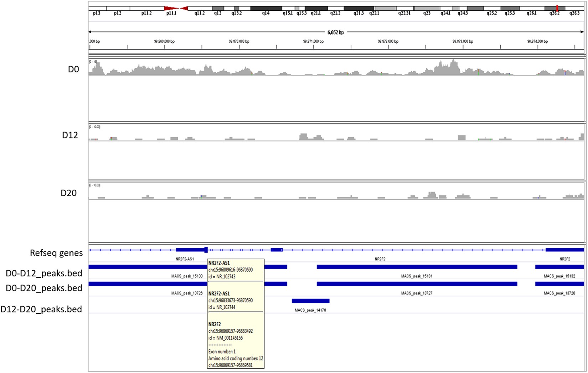
Task: Click the 96,871,000 bp ruler position
Action: tap(313, 42)
